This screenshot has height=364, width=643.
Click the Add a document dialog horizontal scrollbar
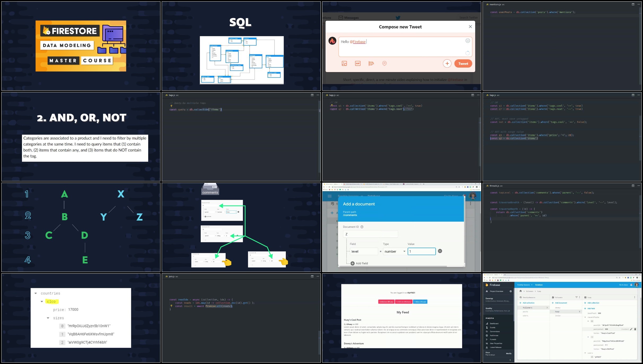click(x=392, y=266)
